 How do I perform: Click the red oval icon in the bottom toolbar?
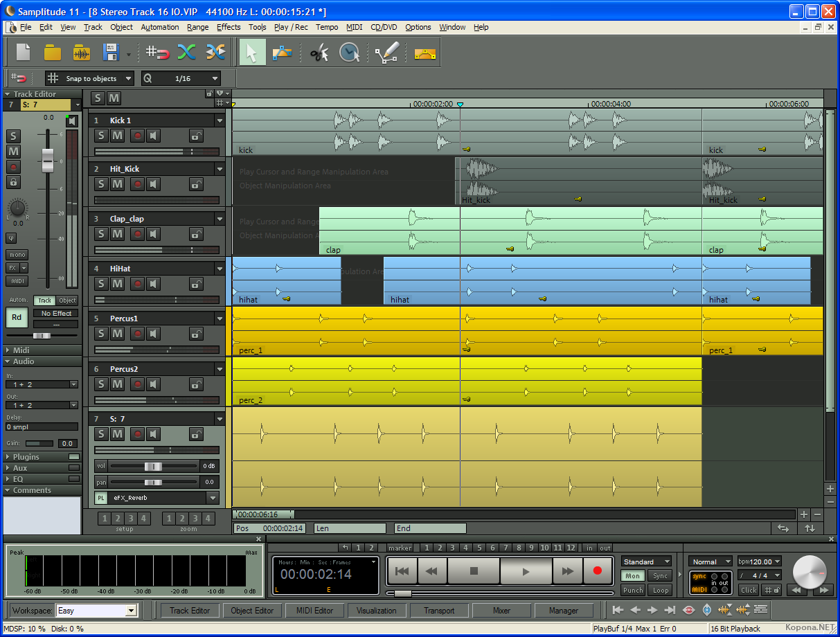pos(688,610)
